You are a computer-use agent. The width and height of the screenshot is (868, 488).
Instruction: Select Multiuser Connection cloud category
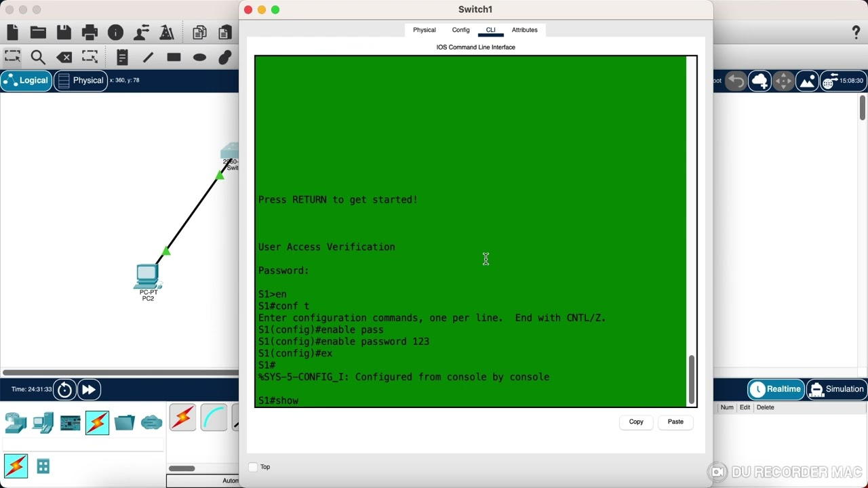151,423
